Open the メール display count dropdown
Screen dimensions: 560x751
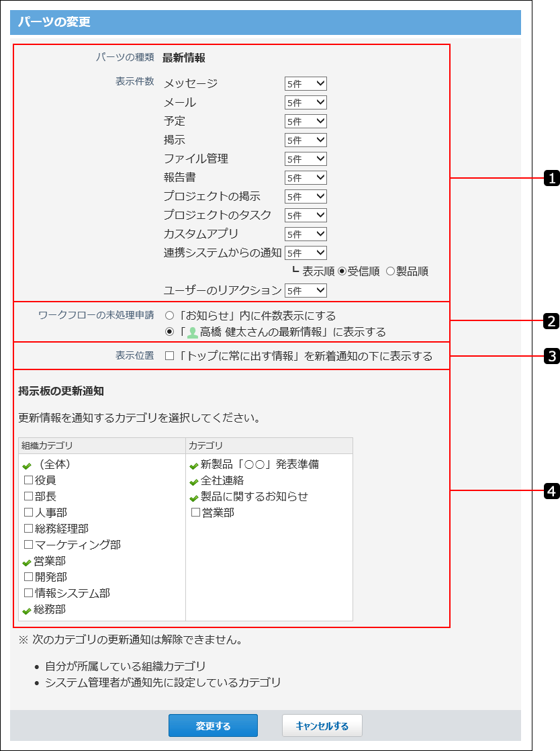tap(306, 103)
